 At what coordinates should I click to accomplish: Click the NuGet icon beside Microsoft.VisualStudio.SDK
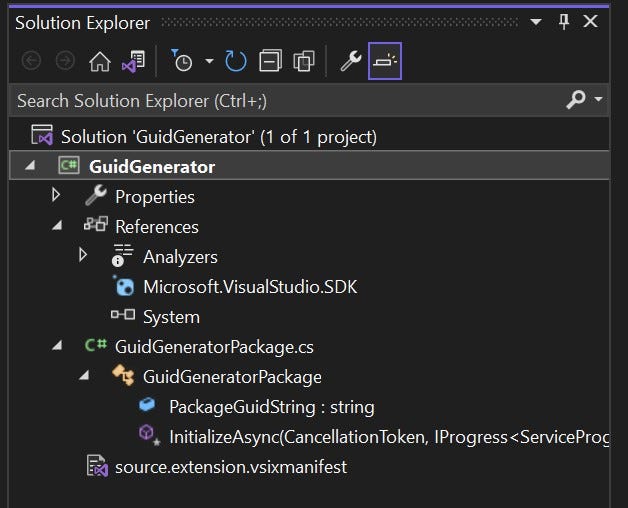(x=123, y=286)
